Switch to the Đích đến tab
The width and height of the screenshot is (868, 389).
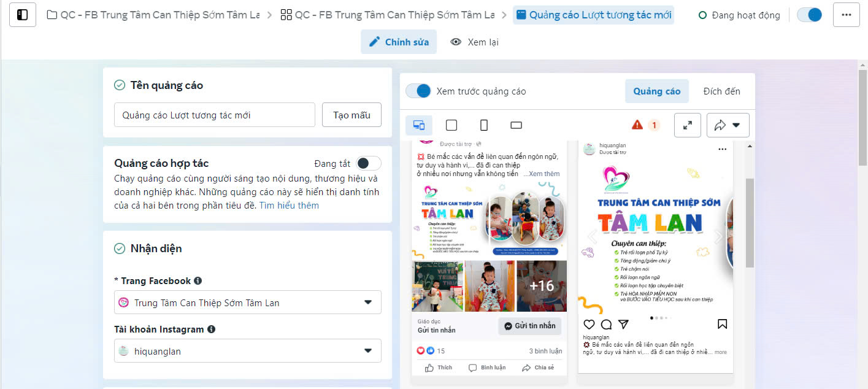(721, 91)
